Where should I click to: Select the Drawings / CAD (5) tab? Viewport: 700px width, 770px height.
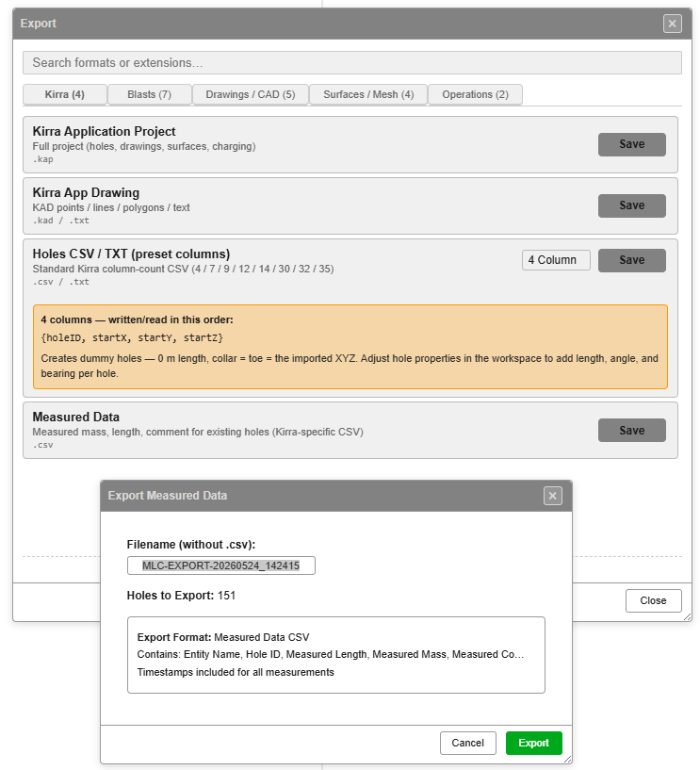point(251,94)
